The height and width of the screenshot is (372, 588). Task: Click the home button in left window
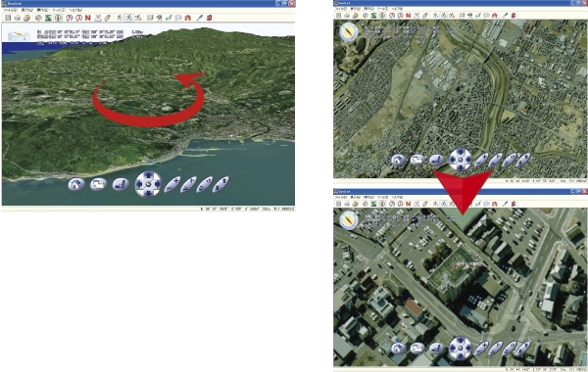(76, 184)
